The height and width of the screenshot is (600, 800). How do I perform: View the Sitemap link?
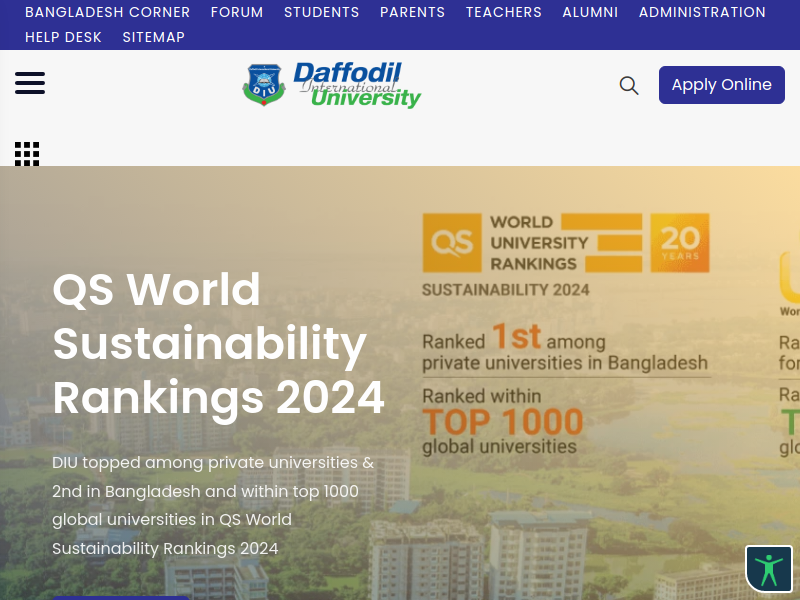(154, 37)
